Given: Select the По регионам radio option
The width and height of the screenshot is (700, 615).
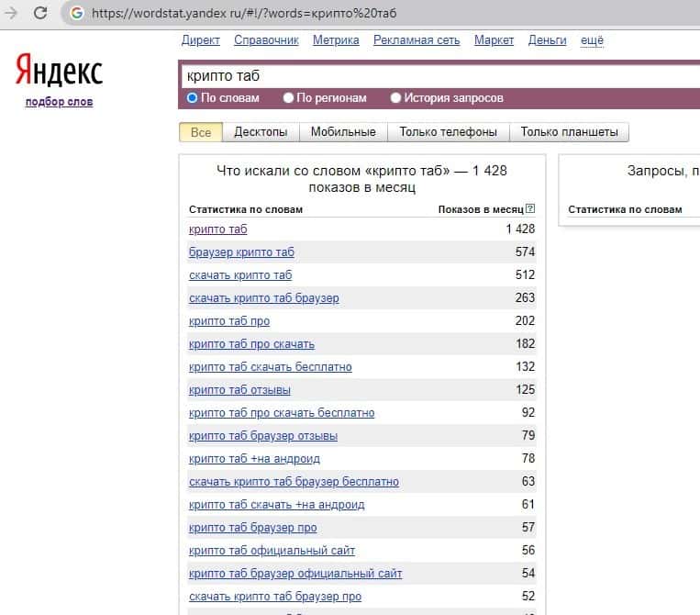Looking at the screenshot, I should pos(289,98).
